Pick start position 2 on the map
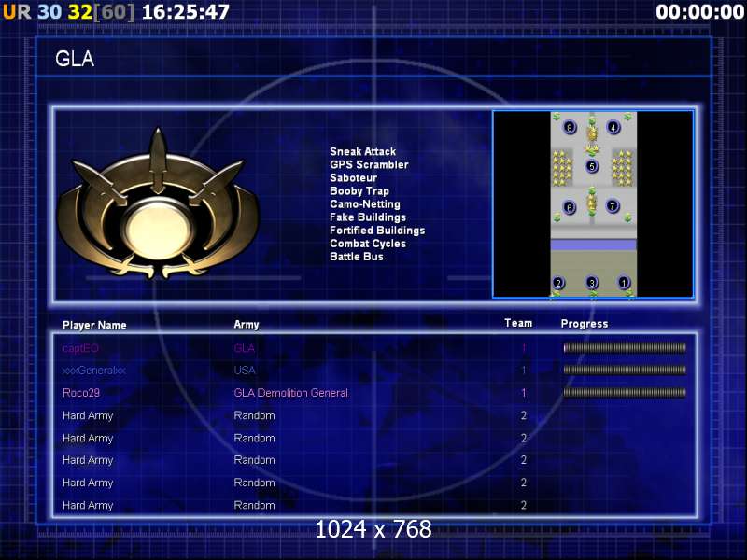Screen dimensions: 747x560 tap(558, 283)
